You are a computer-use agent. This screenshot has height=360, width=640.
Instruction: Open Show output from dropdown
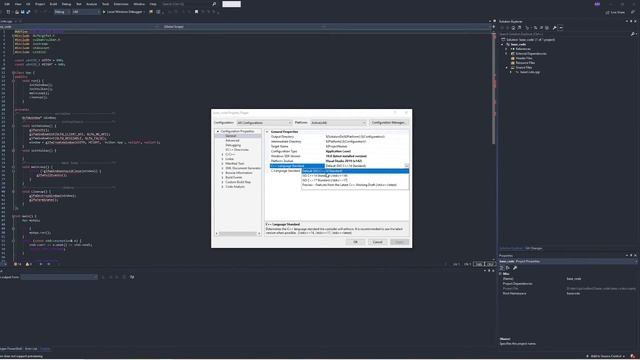coord(59,277)
